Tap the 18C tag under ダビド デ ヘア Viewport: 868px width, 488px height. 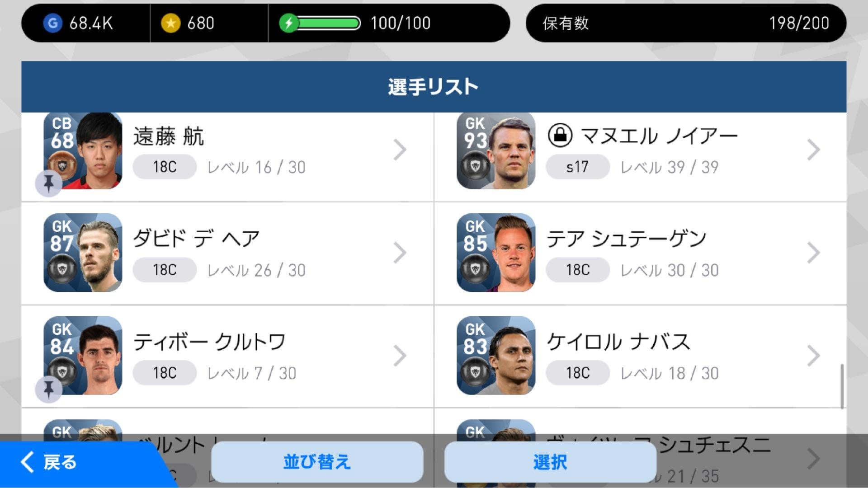click(x=165, y=270)
